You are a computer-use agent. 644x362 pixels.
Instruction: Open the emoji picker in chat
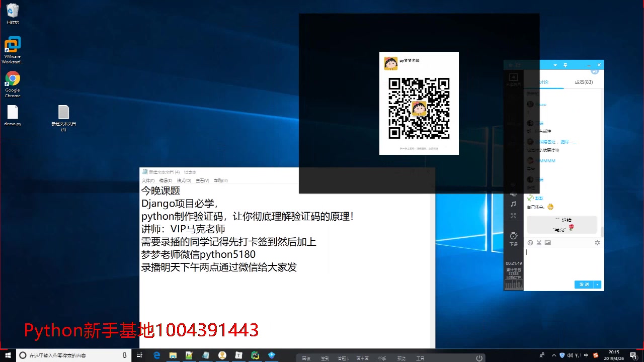(530, 243)
